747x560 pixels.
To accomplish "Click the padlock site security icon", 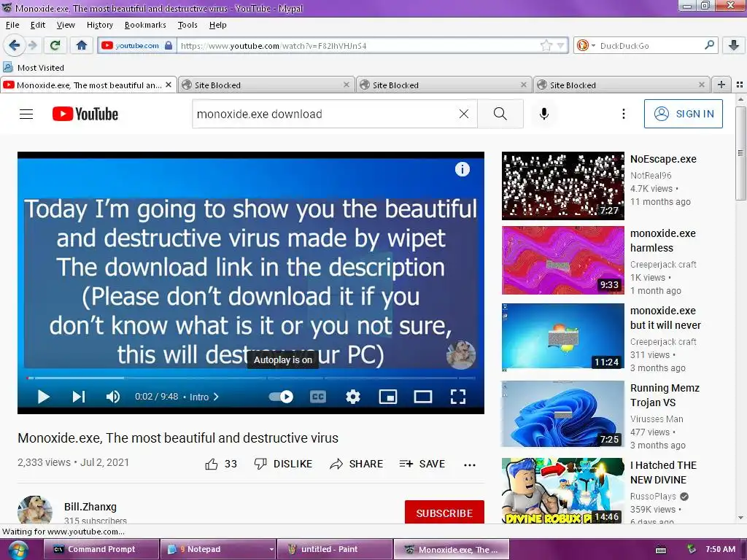I will [169, 46].
